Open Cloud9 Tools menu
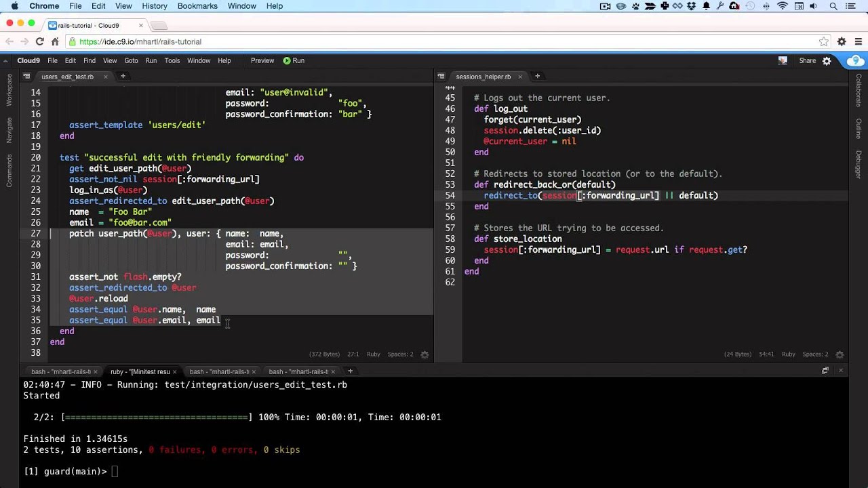This screenshot has height=488, width=868. click(172, 60)
